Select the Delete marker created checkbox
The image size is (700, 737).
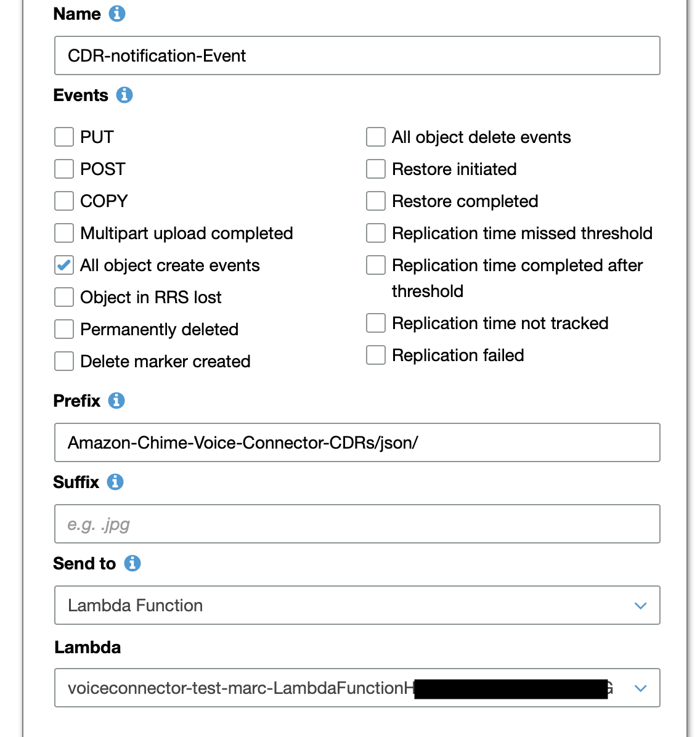click(64, 361)
